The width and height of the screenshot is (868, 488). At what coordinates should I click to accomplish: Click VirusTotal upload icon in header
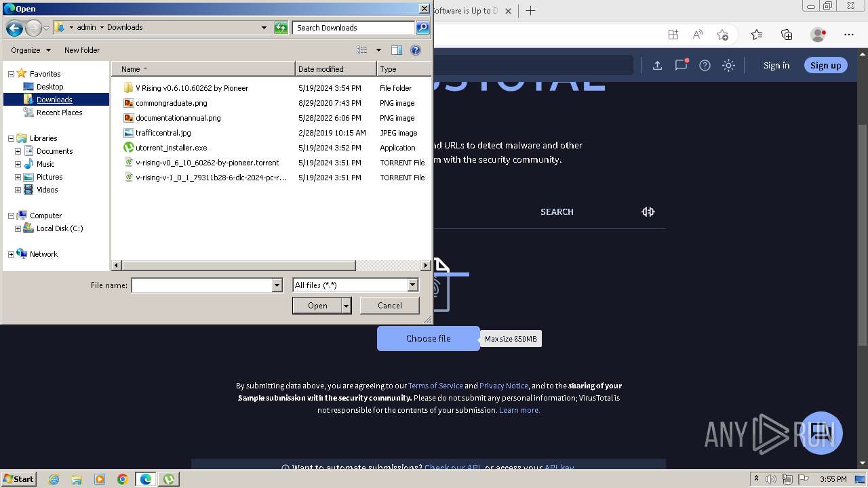657,65
